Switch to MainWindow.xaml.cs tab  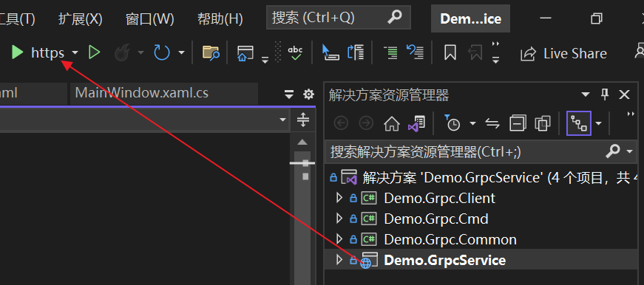tap(142, 93)
